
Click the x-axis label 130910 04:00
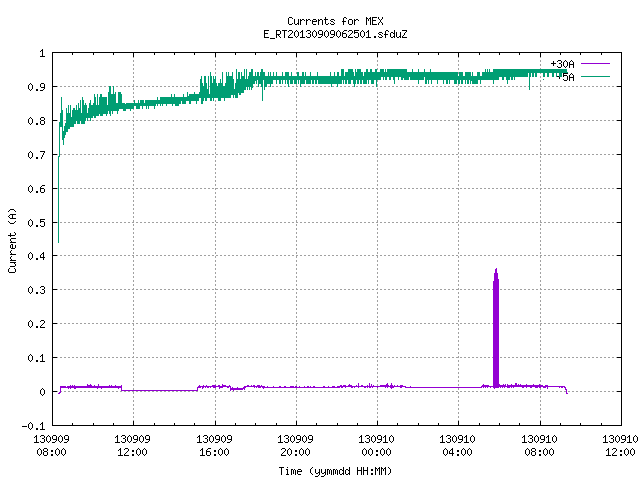pos(457,445)
